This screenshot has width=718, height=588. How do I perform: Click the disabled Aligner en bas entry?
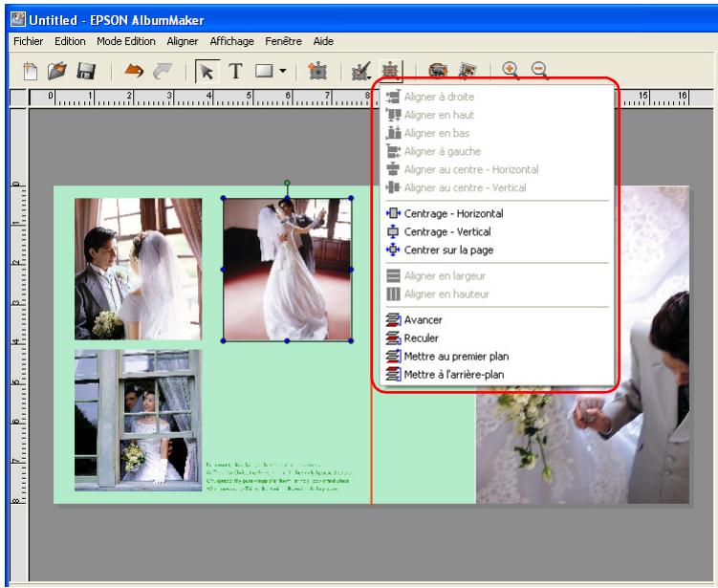click(x=497, y=133)
